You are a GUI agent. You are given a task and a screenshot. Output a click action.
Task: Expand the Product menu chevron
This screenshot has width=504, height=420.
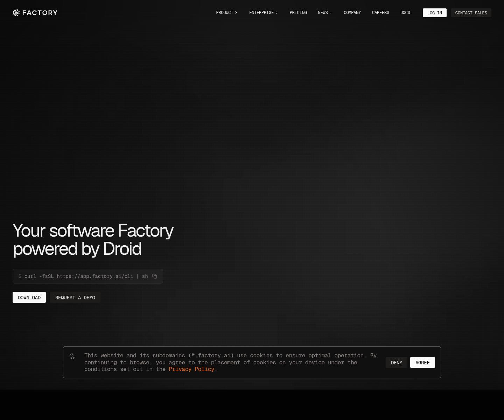coord(236,13)
